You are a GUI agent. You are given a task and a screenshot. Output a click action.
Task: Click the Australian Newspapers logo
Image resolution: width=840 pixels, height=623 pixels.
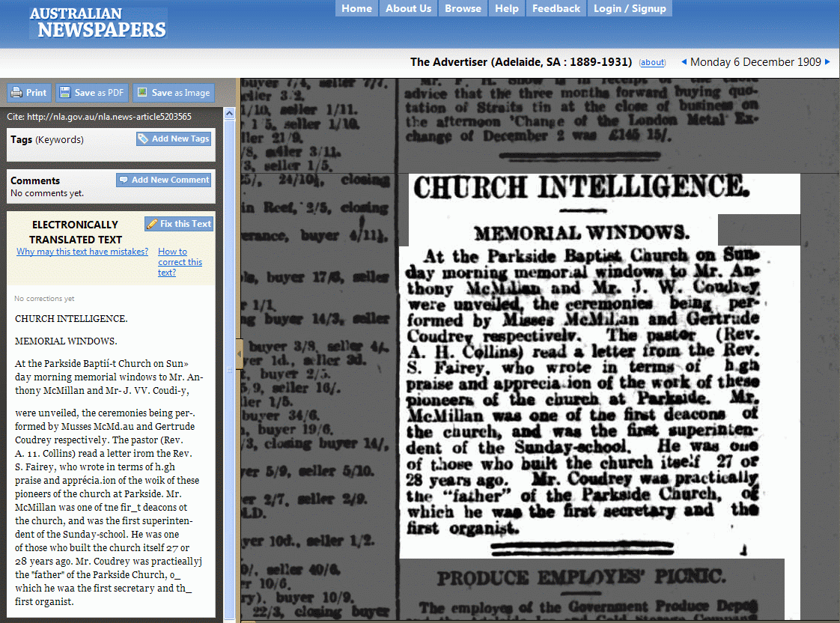(98, 23)
